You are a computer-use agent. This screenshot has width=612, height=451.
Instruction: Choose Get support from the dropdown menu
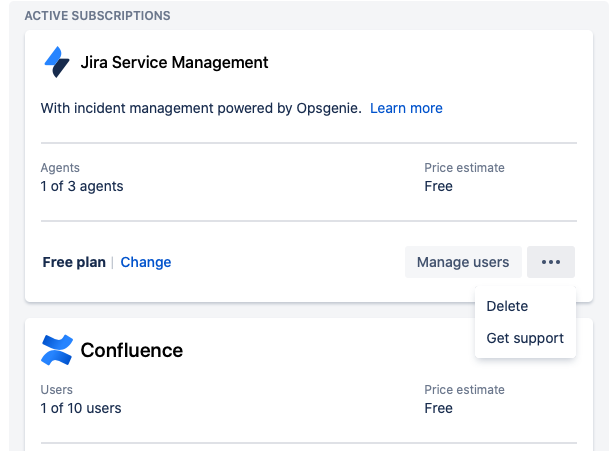coord(525,338)
